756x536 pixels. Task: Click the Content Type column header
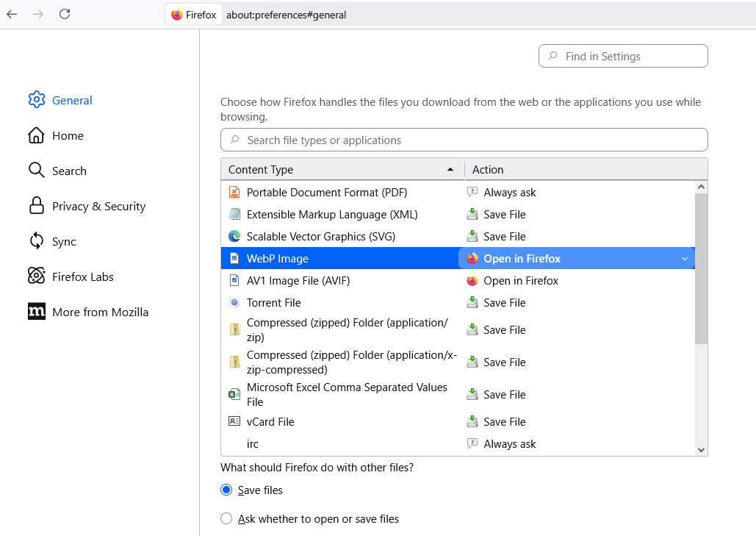(342, 169)
